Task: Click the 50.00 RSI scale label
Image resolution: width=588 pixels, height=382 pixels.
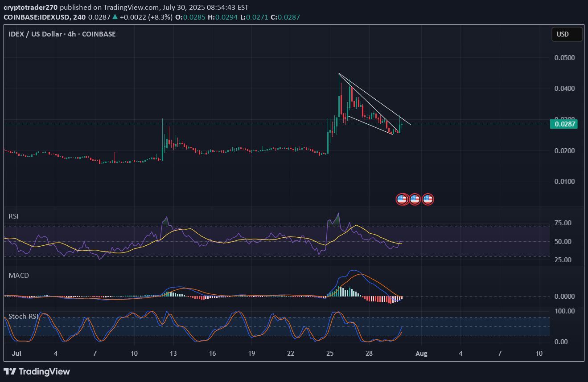Action: coord(563,242)
